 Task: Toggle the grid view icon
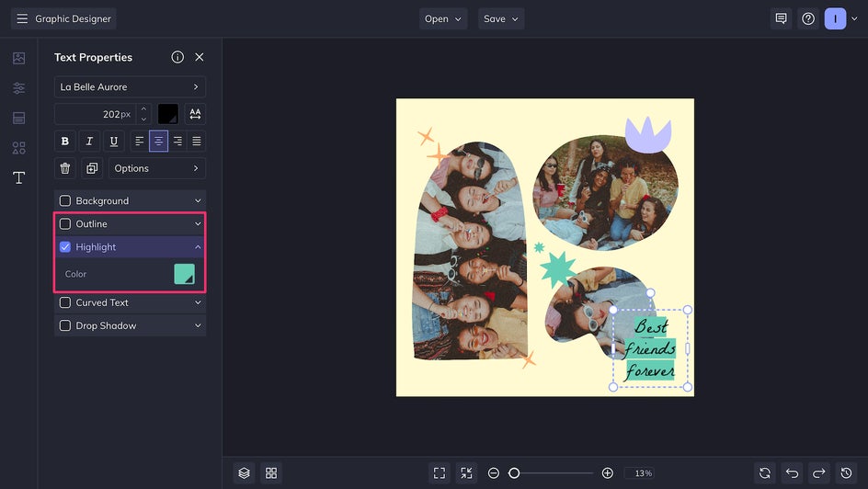[271, 473]
